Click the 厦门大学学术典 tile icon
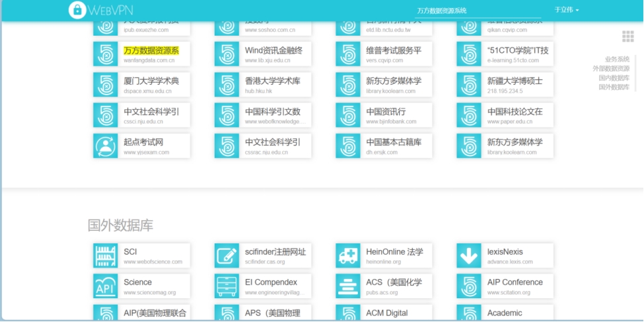644x322 pixels. (x=106, y=85)
